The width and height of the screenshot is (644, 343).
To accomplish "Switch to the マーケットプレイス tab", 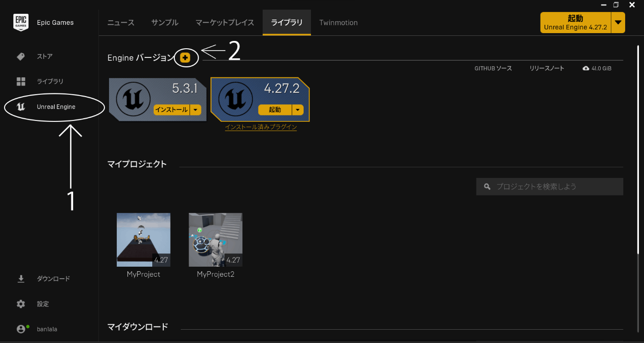I will tap(224, 23).
